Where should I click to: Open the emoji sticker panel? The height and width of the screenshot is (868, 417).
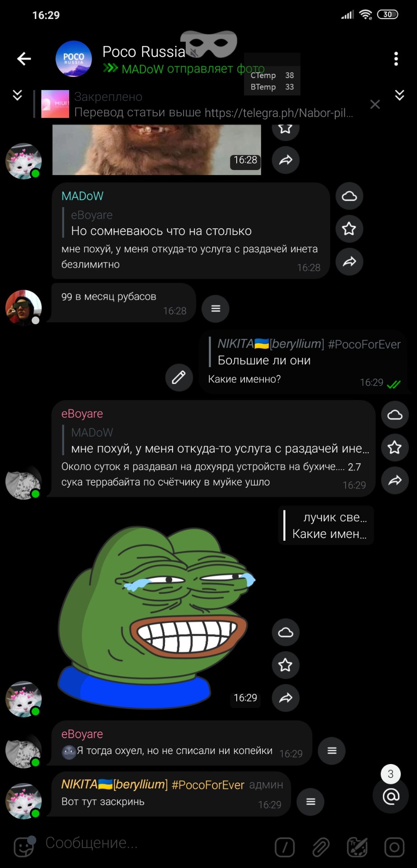click(x=24, y=846)
